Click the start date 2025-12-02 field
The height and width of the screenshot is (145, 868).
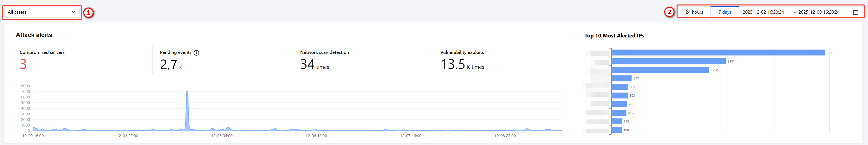coord(763,12)
